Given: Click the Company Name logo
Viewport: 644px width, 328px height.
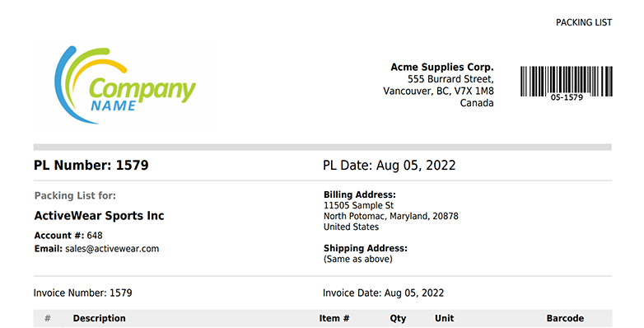Looking at the screenshot, I should (x=125, y=85).
